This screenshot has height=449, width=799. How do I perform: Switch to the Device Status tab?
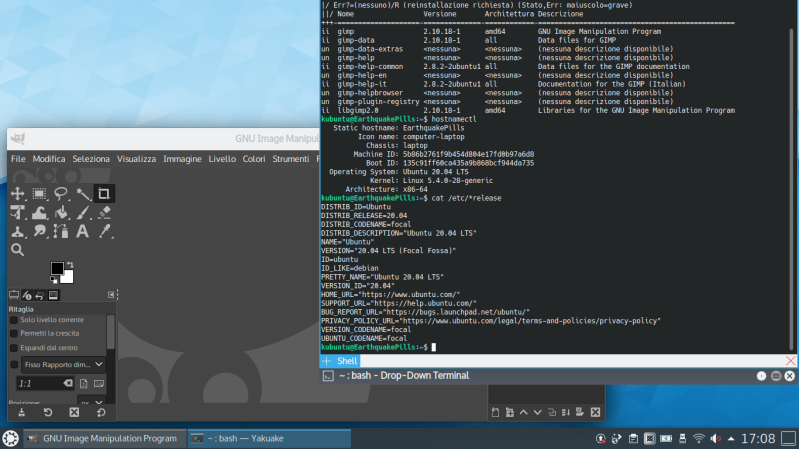pos(27,295)
